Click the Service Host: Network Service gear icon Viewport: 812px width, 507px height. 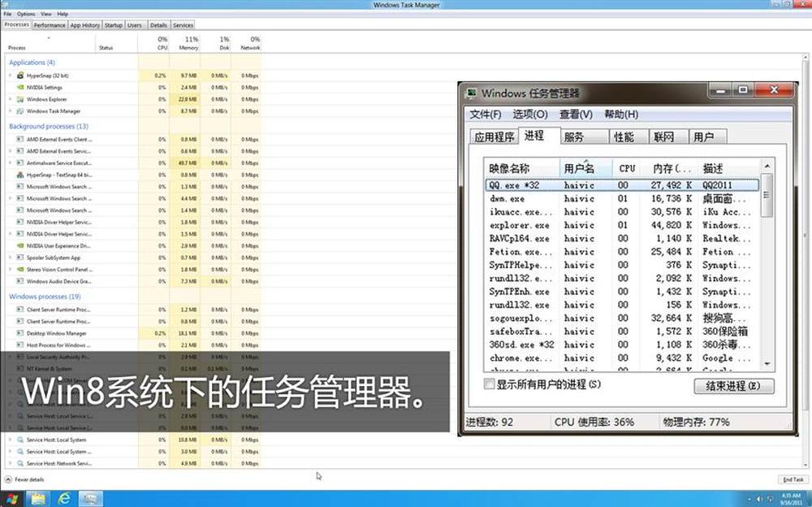point(20,463)
